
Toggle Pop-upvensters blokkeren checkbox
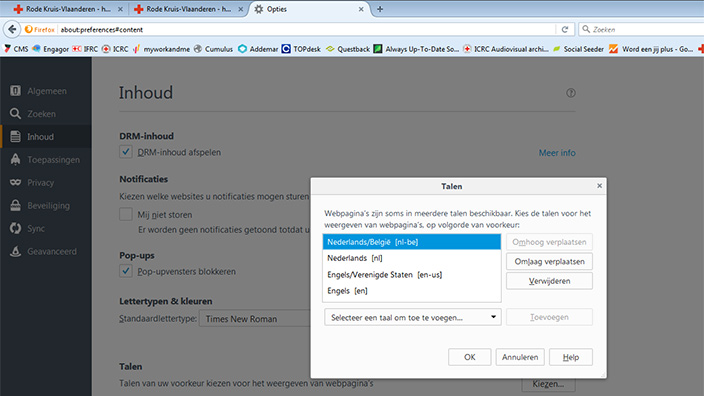(126, 271)
